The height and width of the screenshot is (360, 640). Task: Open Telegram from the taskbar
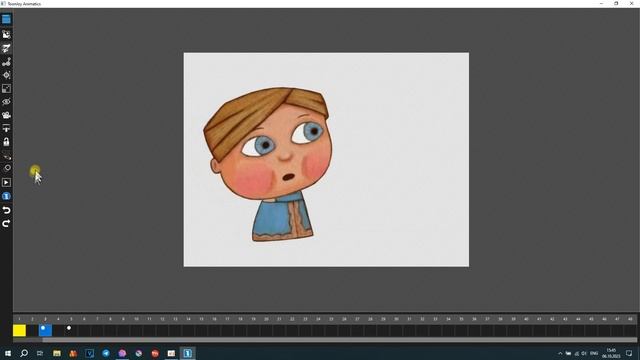pyautogui.click(x=106, y=353)
